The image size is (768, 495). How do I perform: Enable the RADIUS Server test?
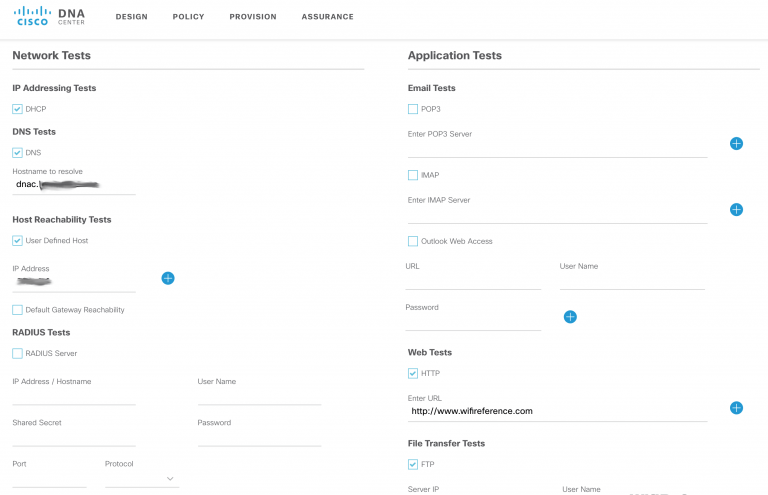pyautogui.click(x=17, y=353)
